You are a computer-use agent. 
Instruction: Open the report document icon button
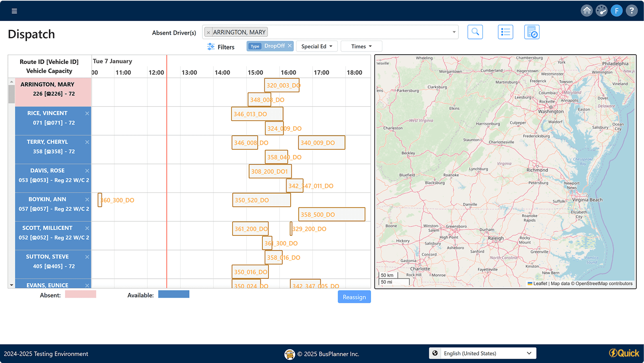[532, 32]
